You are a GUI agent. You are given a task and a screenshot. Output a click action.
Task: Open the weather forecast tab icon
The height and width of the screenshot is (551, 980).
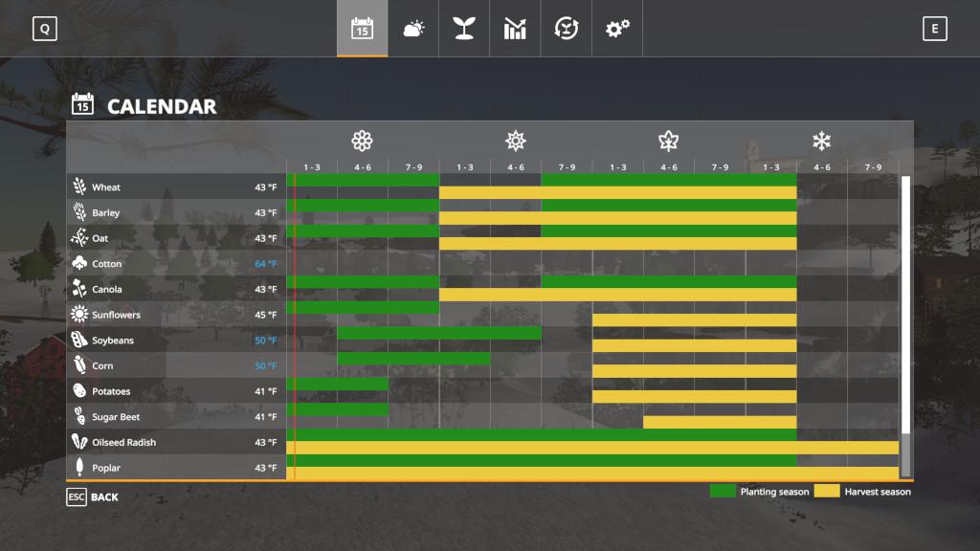point(413,29)
